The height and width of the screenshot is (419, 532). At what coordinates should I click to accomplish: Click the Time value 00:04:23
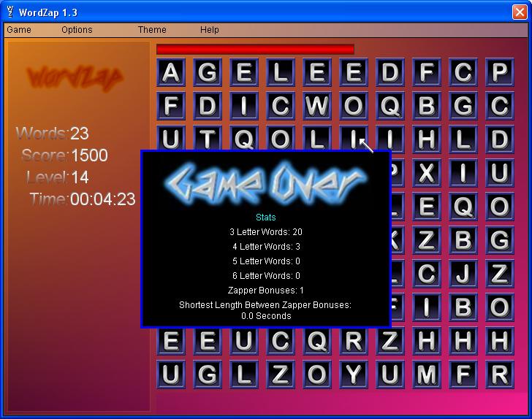pyautogui.click(x=103, y=199)
